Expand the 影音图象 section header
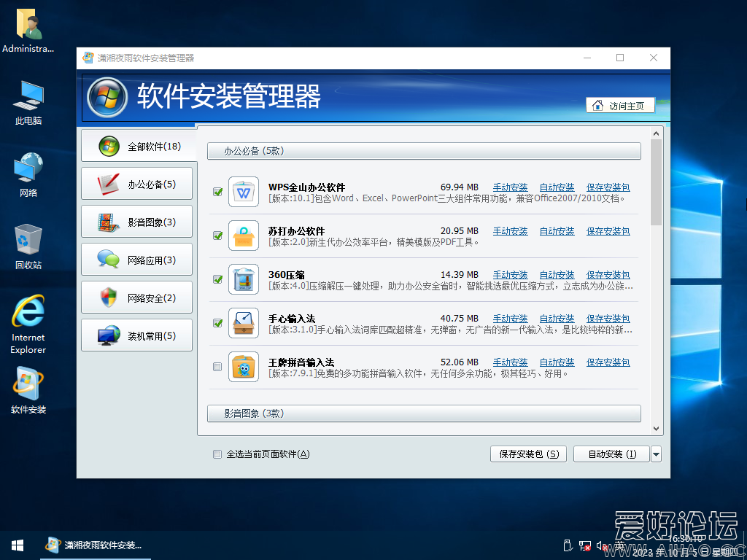This screenshot has width=747, height=560. (423, 413)
